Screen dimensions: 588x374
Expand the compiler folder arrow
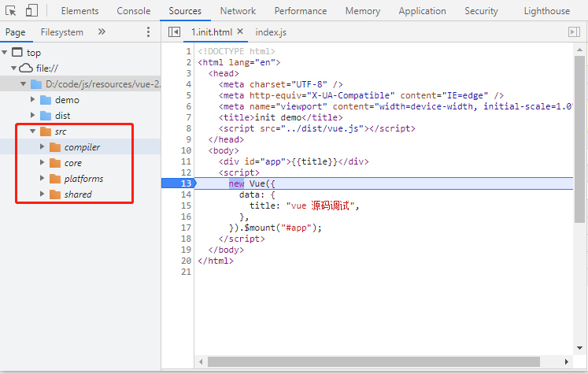[x=42, y=146]
